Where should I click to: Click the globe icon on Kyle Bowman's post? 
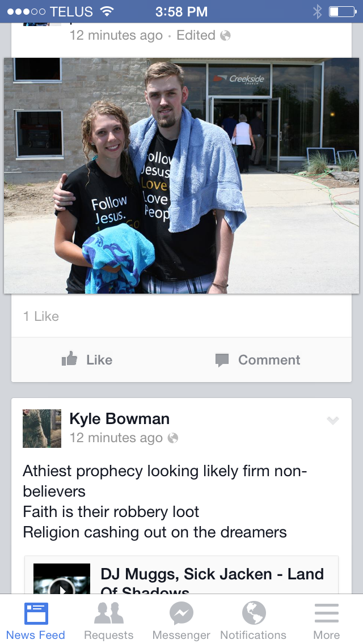pos(173,438)
